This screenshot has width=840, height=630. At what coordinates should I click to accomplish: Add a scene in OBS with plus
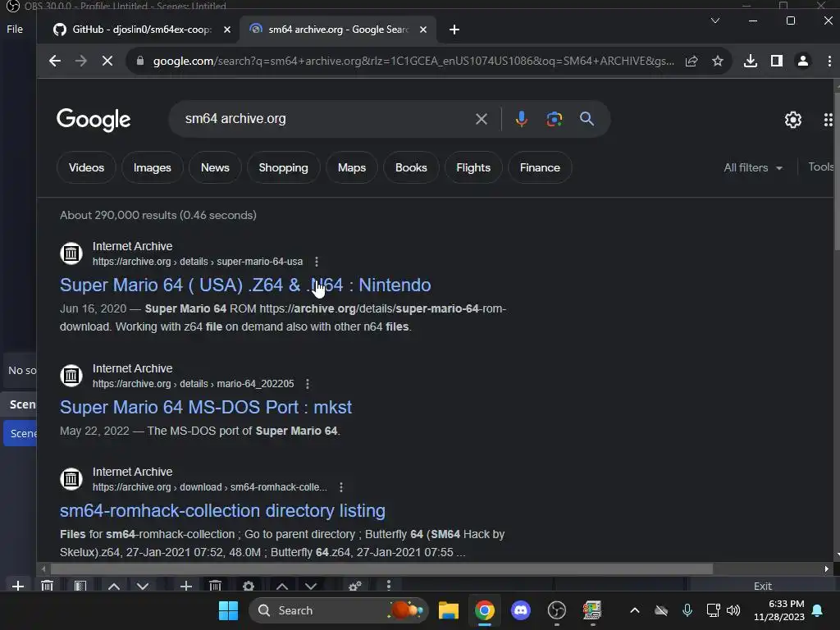[18, 586]
